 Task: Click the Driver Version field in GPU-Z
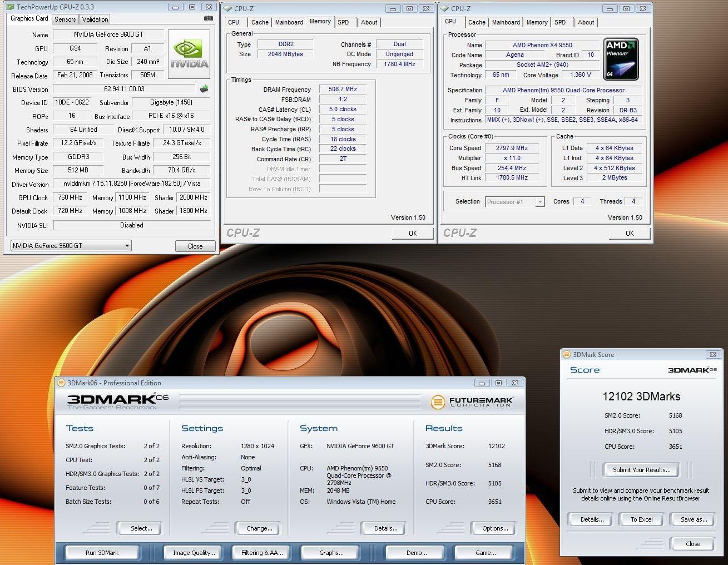[x=132, y=184]
